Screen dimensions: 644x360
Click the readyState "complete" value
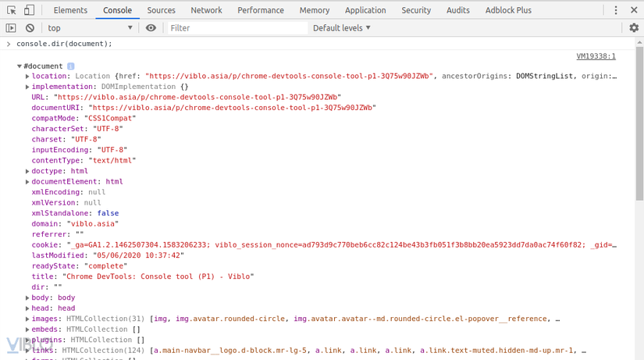point(106,266)
